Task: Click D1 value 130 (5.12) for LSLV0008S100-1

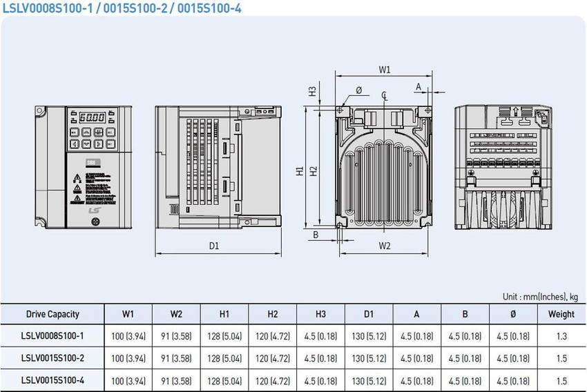Action: point(369,336)
